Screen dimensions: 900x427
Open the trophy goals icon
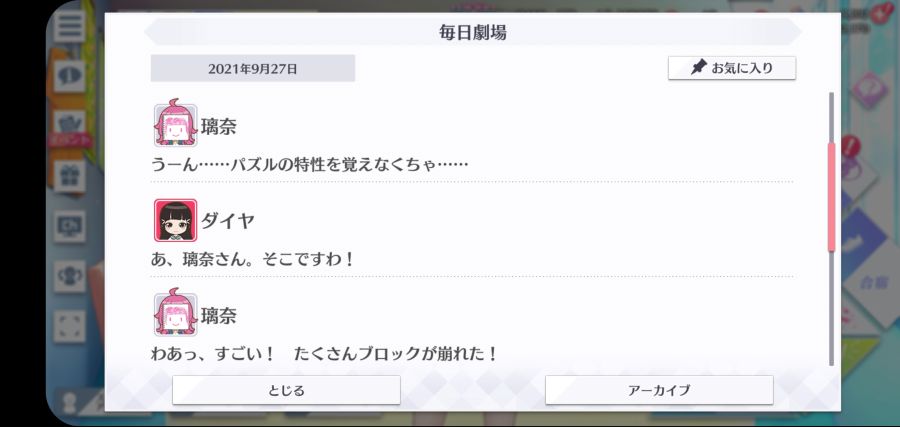[69, 276]
